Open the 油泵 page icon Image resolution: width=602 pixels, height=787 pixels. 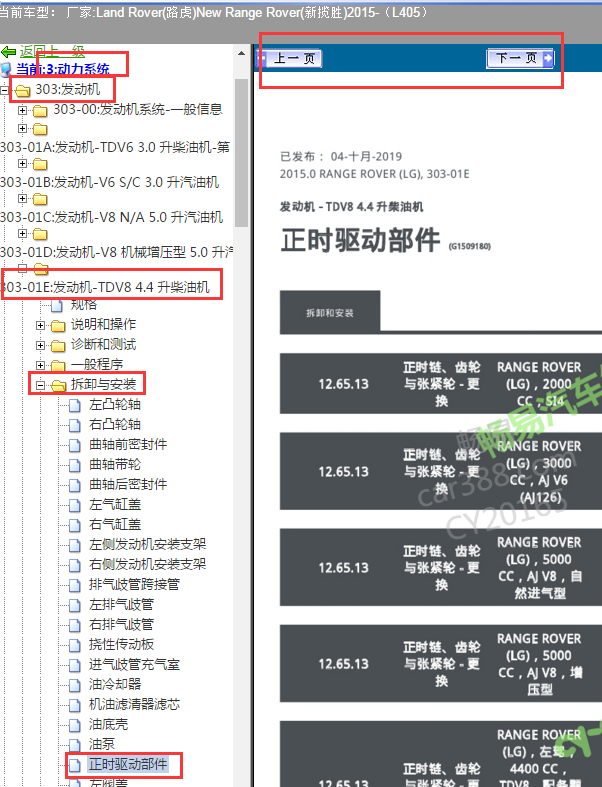tap(74, 745)
